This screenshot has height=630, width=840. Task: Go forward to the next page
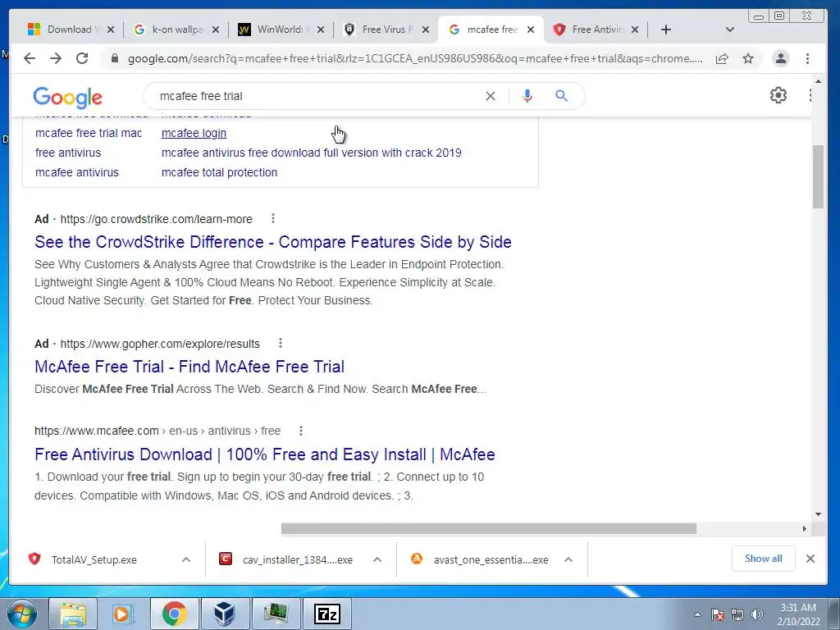coord(56,58)
